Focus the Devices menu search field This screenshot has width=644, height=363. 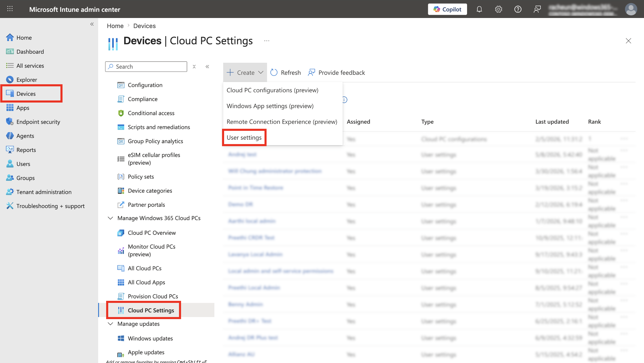[x=146, y=67]
